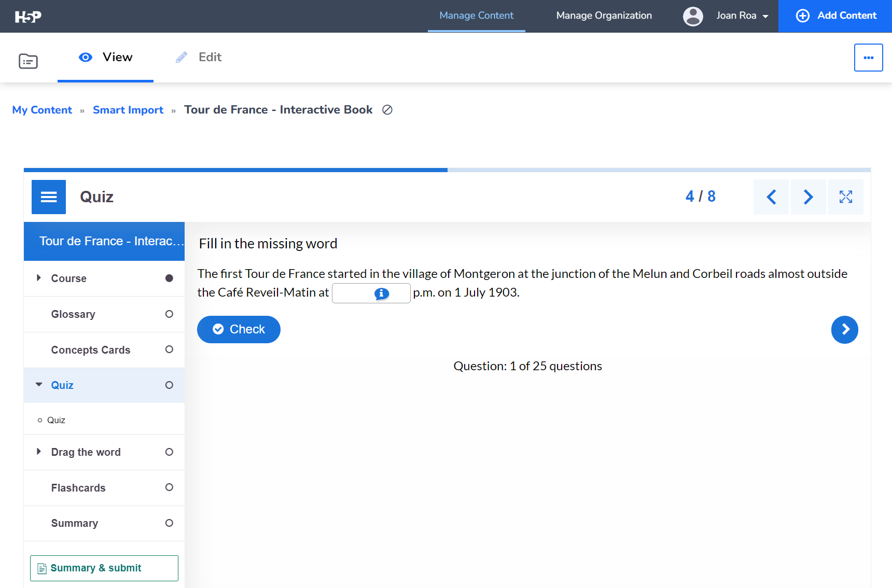892x588 pixels.
Task: Switch to Manage Content tab
Action: coord(477,16)
